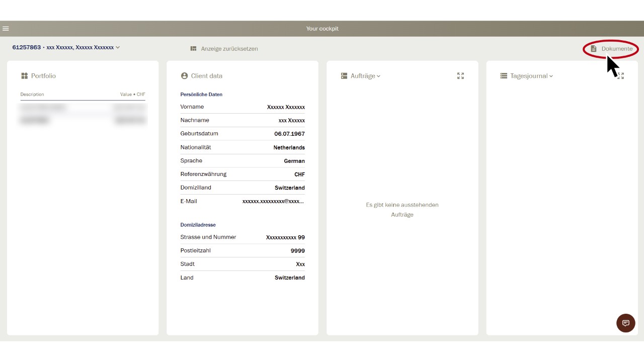Expand the Aufträge panel to fullscreen
This screenshot has width=644, height=362.
pyautogui.click(x=460, y=76)
